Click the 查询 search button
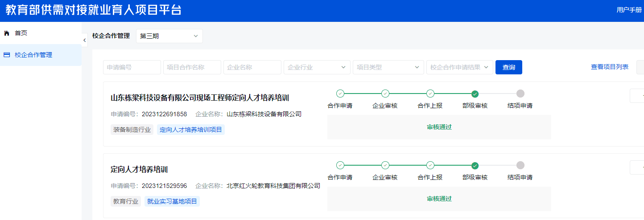Image resolution: width=644 pixels, height=220 pixels. click(x=508, y=67)
